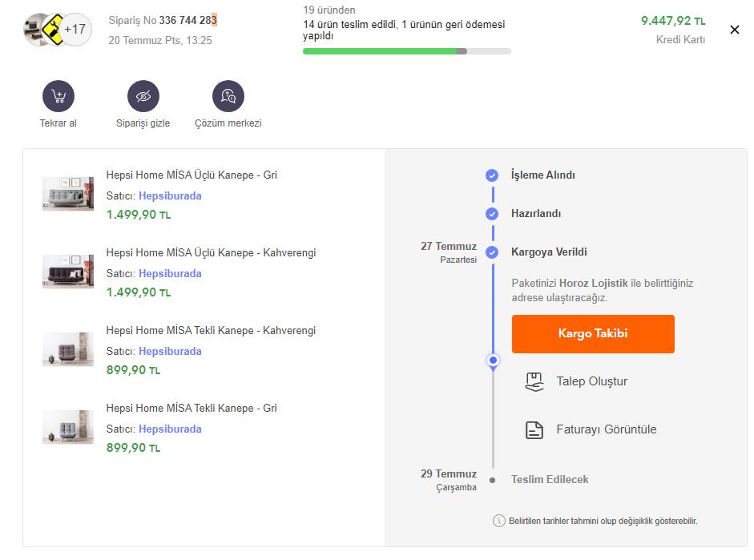754x560 pixels.
Task: Open Hepsiburada seller link for the gray triple sofa
Action: click(170, 195)
